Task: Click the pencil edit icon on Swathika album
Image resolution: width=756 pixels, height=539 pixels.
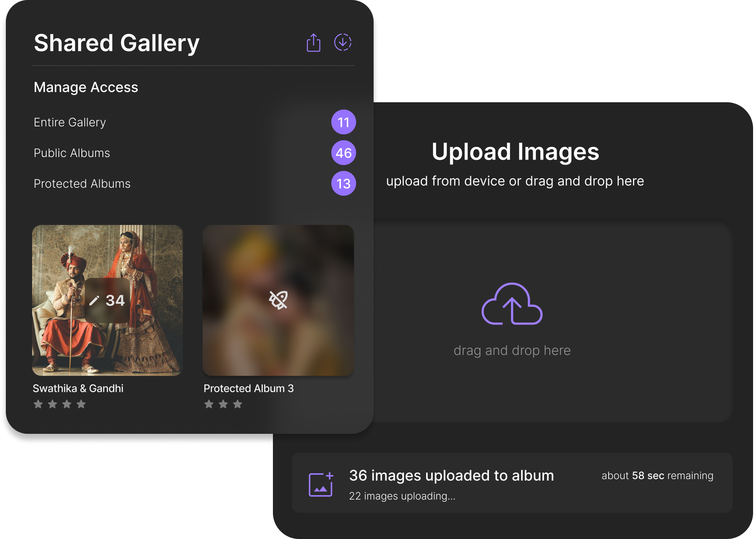Action: pyautogui.click(x=94, y=301)
